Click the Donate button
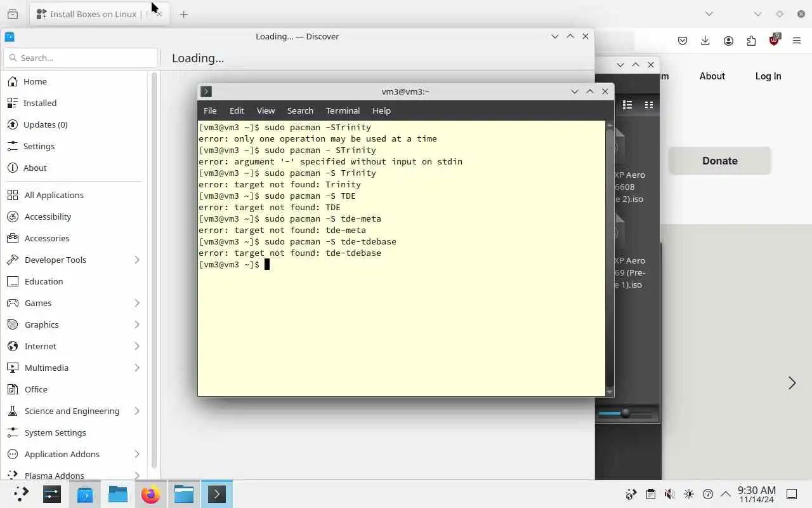The height and width of the screenshot is (508, 812). (720, 161)
